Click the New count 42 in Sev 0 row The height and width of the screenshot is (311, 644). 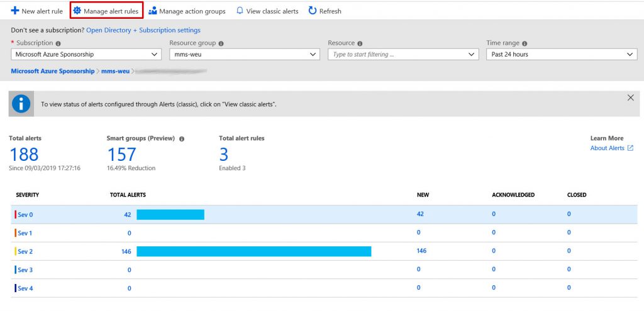pyautogui.click(x=420, y=214)
